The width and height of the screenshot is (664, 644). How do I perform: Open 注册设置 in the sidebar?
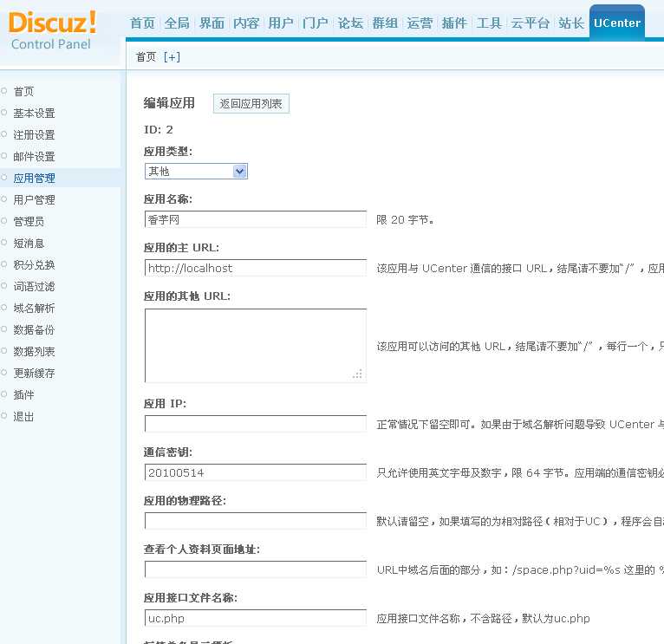(x=34, y=134)
